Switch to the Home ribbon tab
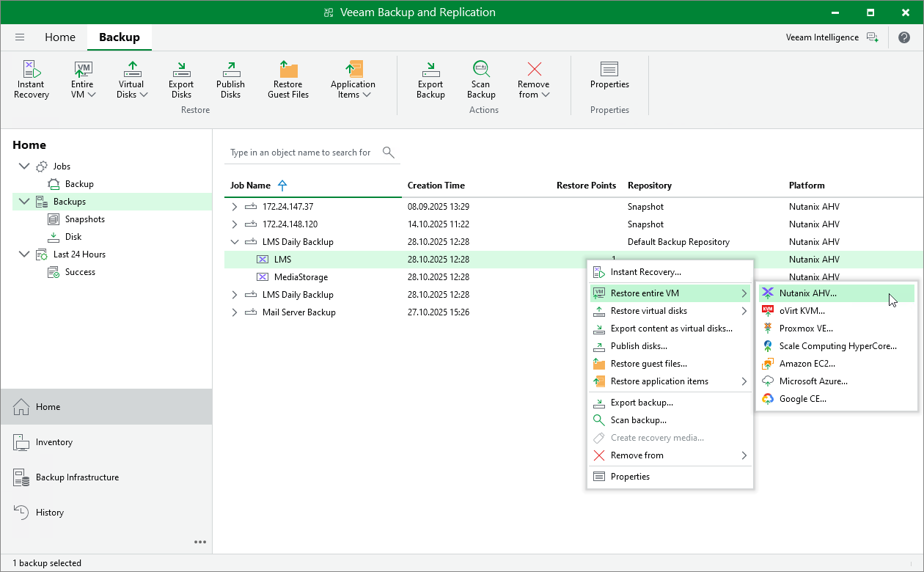The width and height of the screenshot is (924, 572). [x=60, y=37]
